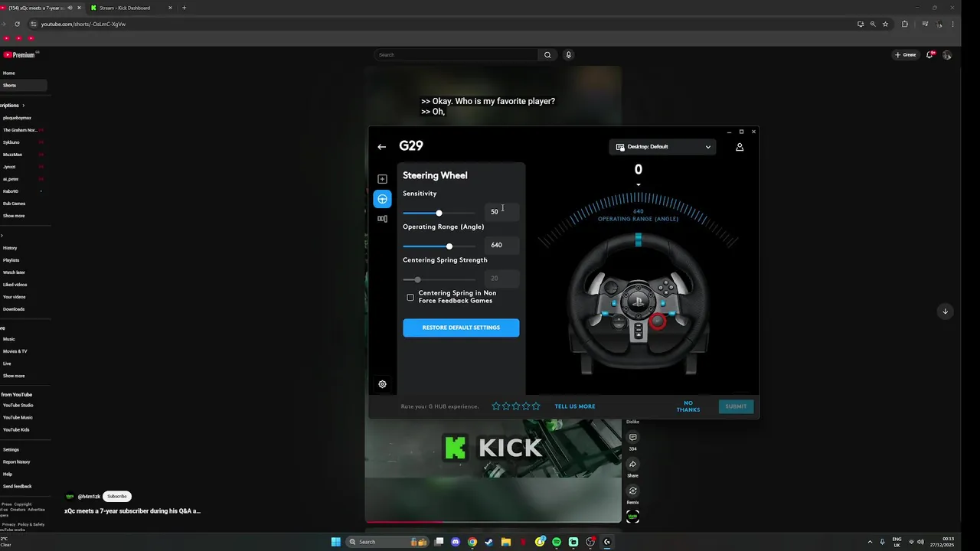Enable Centering Spring in Non Force Feedback Games

[x=410, y=297]
